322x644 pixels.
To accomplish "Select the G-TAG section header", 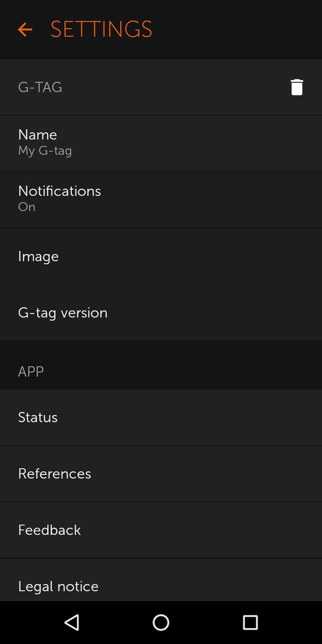I will 40,87.
